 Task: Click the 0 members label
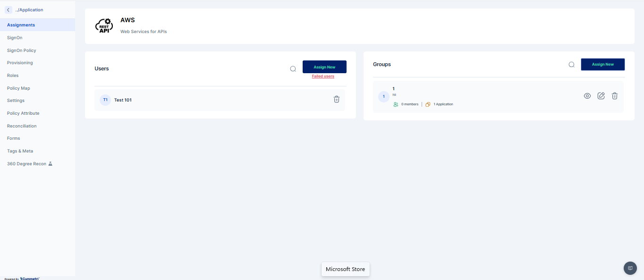coord(410,104)
